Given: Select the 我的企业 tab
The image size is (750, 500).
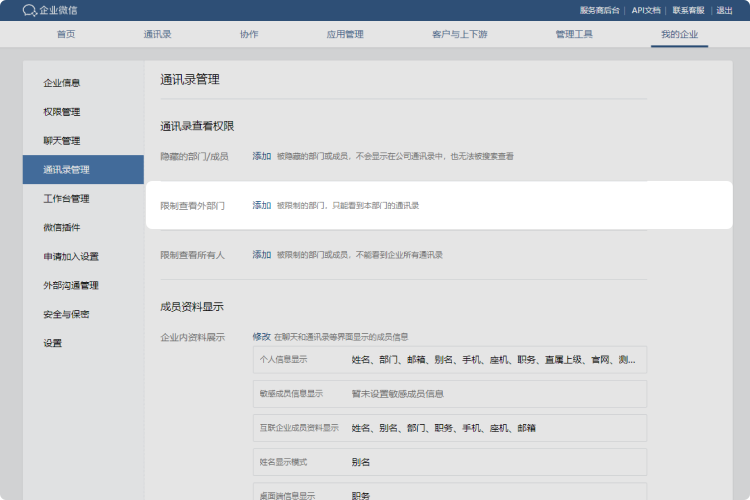Looking at the screenshot, I should (x=679, y=34).
